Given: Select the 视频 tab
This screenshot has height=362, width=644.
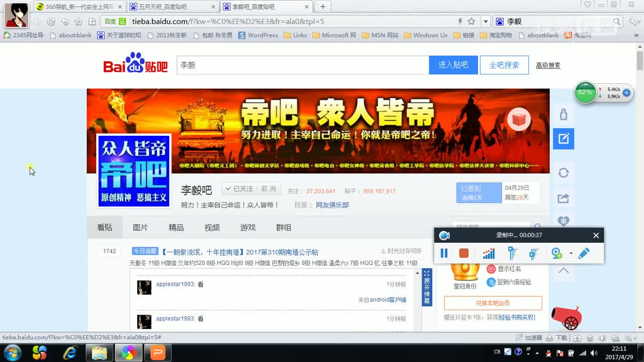Looking at the screenshot, I should pyautogui.click(x=212, y=227).
